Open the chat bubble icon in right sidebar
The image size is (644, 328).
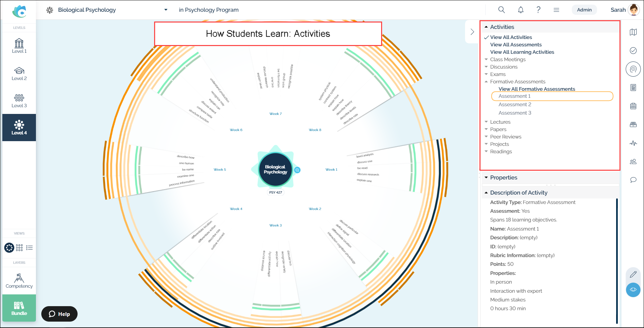633,180
